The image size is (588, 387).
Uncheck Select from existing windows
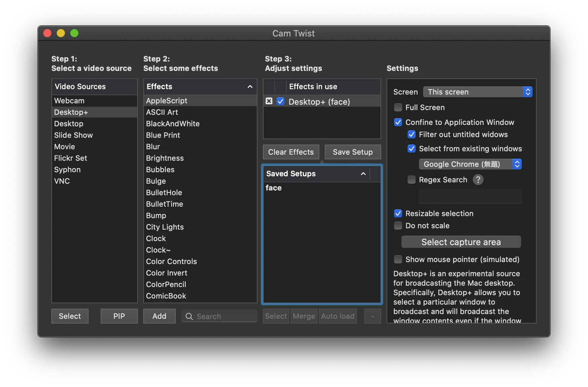[412, 149]
